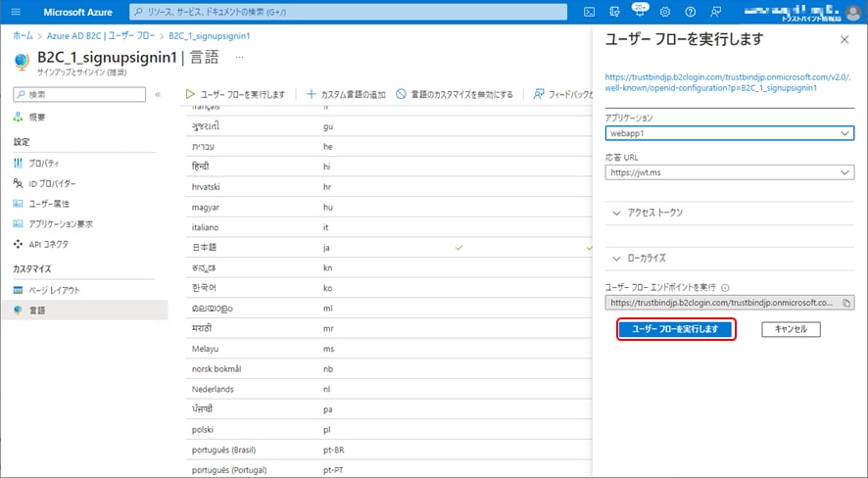Add a custom language via toolbar

(346, 95)
